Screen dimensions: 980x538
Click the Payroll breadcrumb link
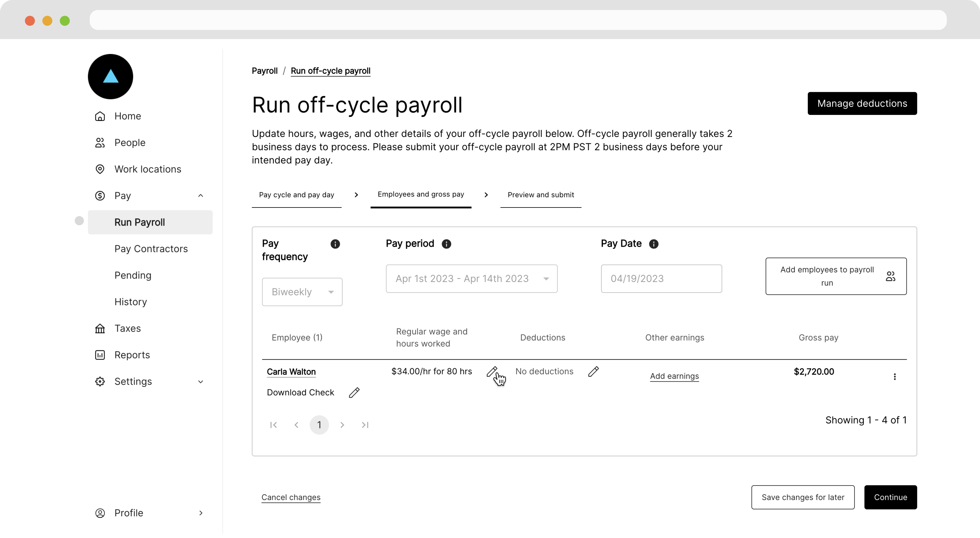265,71
